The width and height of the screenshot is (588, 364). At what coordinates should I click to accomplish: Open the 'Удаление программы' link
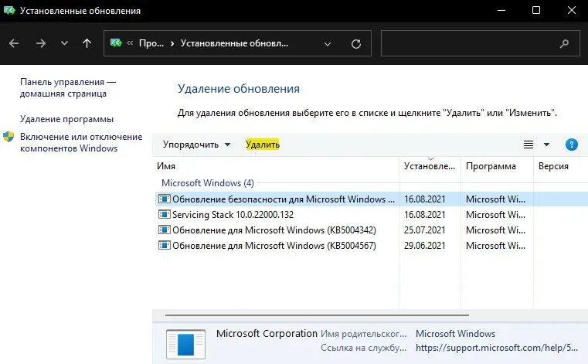66,119
